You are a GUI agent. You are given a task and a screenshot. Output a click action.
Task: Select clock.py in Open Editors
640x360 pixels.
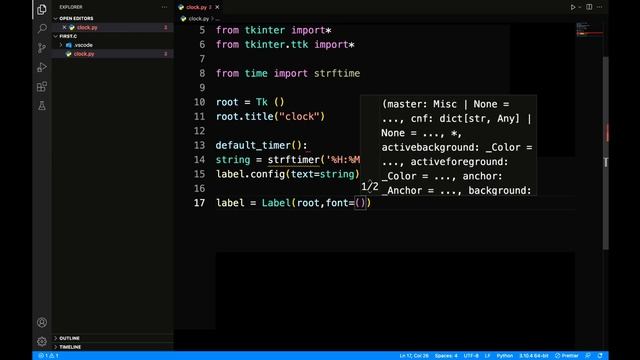click(87, 27)
